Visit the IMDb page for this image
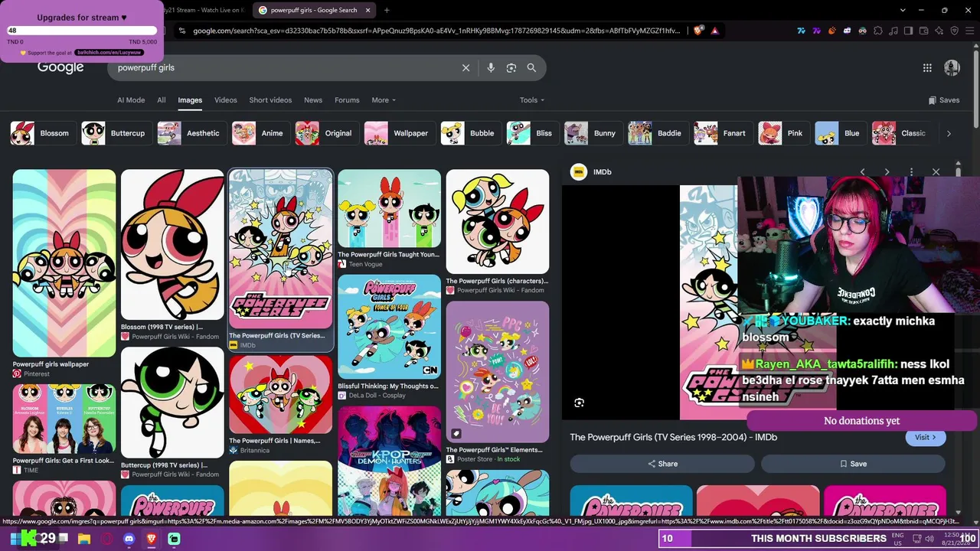This screenshot has height=551, width=980. [926, 437]
